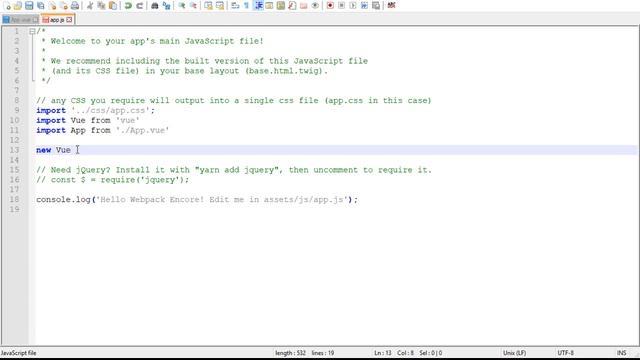The height and width of the screenshot is (360, 640).
Task: Save the current file
Action: [29, 5]
